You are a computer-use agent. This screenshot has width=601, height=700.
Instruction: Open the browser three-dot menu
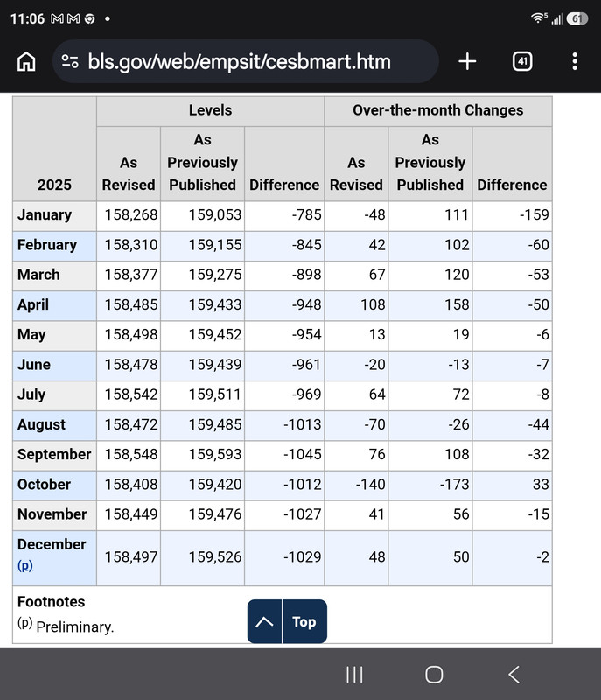click(575, 61)
